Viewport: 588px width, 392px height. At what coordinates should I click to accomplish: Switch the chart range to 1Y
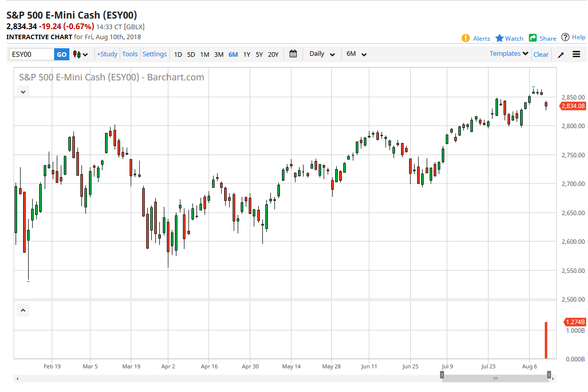coord(247,54)
